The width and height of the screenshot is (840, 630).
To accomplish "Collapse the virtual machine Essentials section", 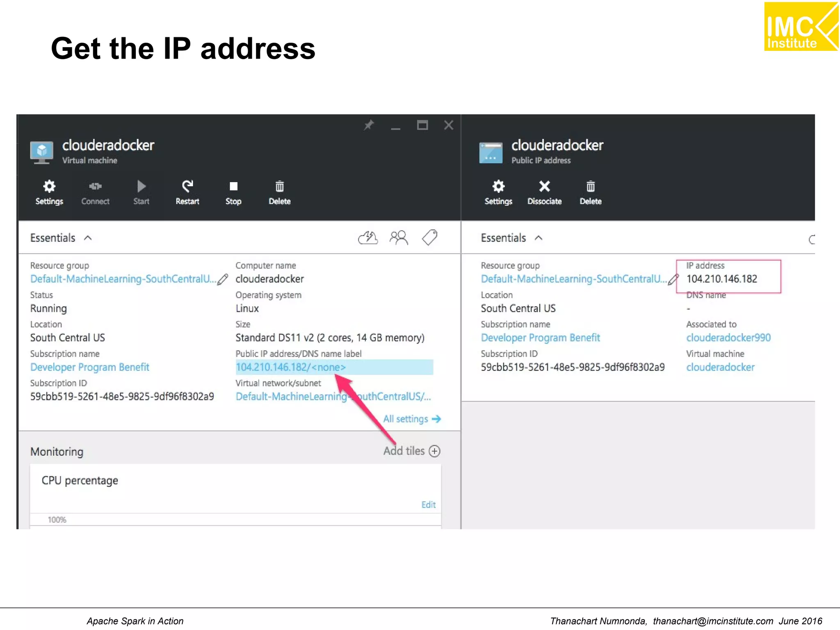I will 88,238.
